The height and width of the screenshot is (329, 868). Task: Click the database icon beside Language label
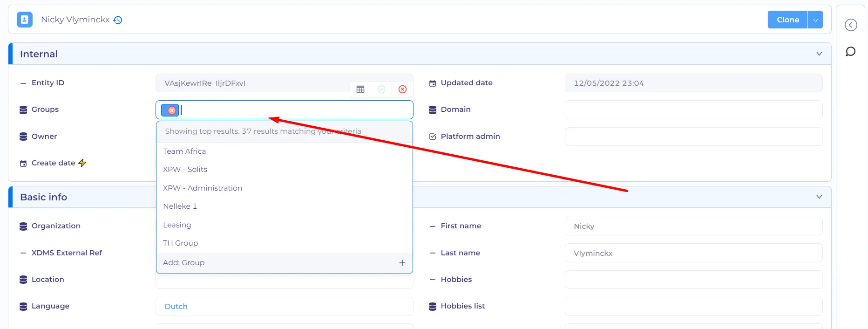[x=23, y=307]
